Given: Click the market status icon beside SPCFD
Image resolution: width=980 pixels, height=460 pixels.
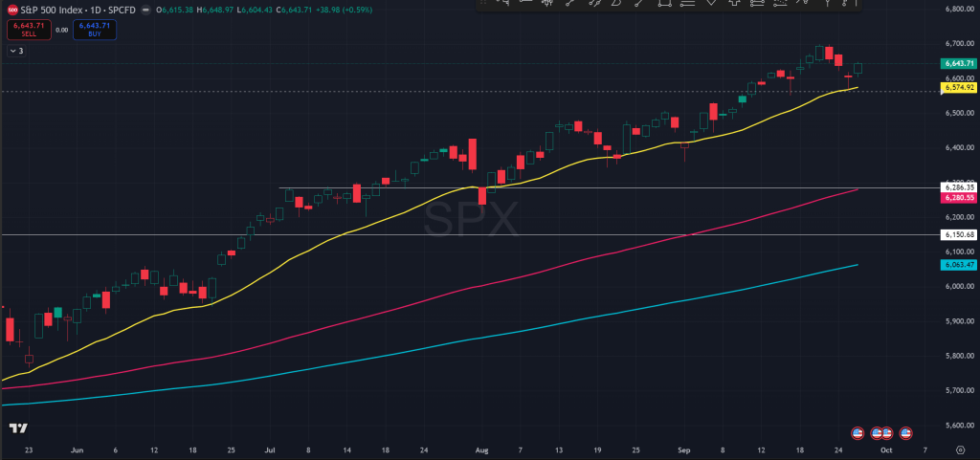Looking at the screenshot, I should point(144,9).
